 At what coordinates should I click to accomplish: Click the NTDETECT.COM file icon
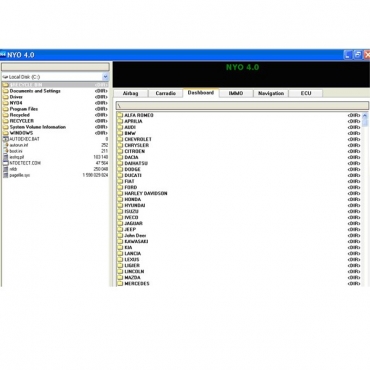coord(5,163)
